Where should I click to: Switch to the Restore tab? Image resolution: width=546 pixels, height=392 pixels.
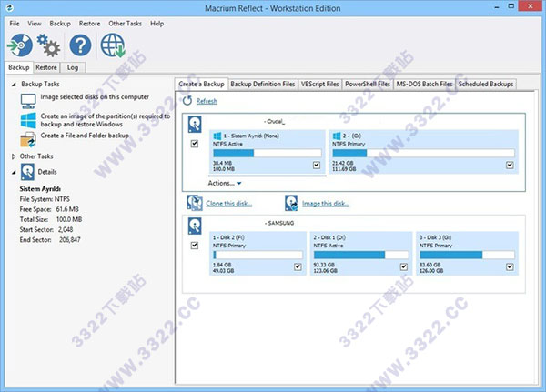tap(46, 67)
